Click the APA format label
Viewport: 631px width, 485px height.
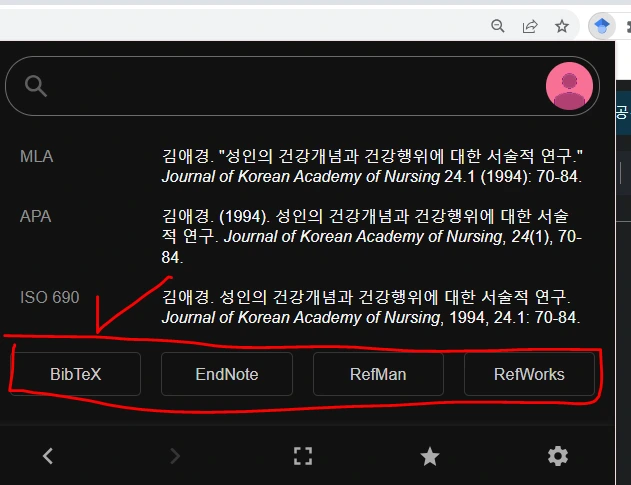pyautogui.click(x=35, y=217)
